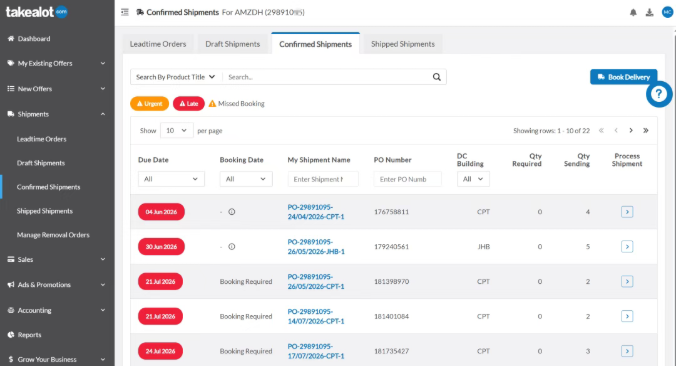Process shipment for PO 181398970
This screenshot has height=368, width=679.
coord(627,282)
